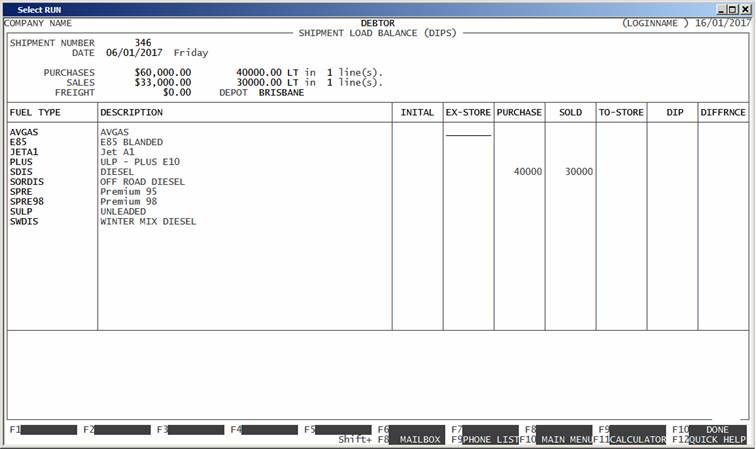
Task: Click the UNLEADED description
Action: tap(123, 211)
